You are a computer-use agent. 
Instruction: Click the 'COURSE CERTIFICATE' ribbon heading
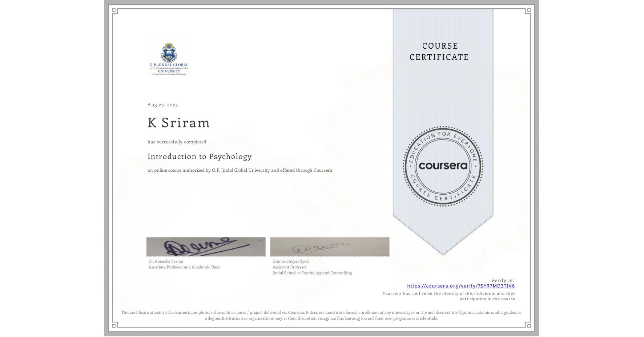click(x=439, y=51)
